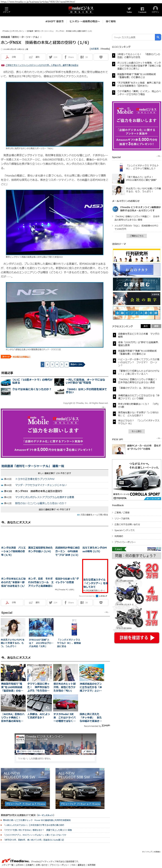This screenshot has width=162, height=868.
Task: Click the top Pocket save button
Action: [x=100, y=57]
